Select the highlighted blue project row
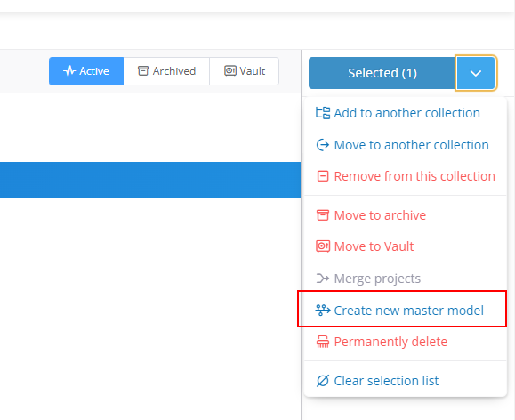 [x=150, y=180]
